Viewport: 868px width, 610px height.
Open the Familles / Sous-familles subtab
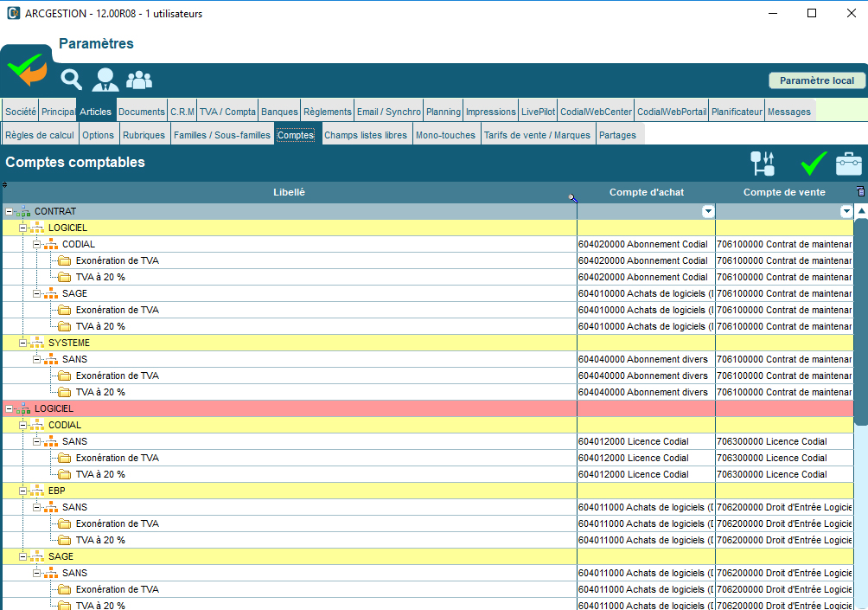click(x=222, y=135)
